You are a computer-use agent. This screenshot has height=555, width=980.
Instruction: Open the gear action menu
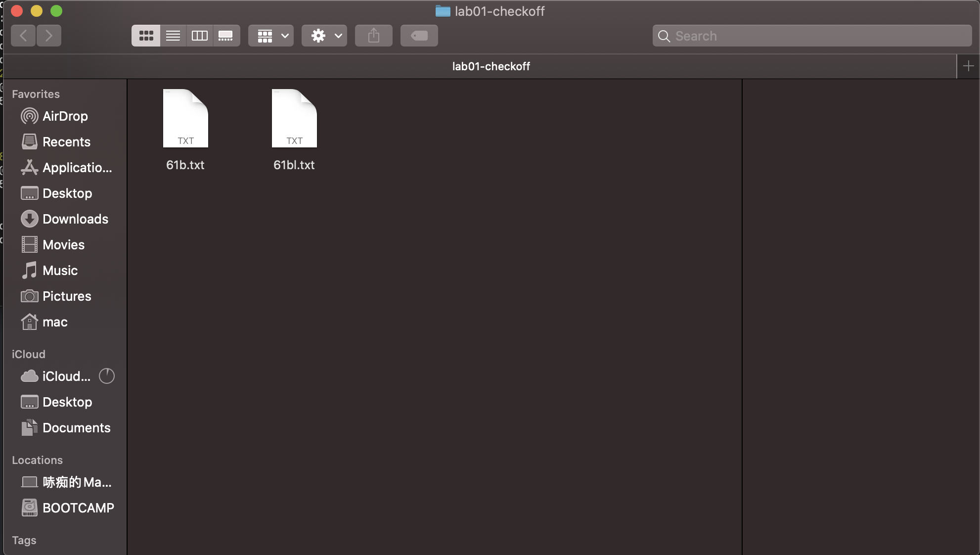coord(324,36)
